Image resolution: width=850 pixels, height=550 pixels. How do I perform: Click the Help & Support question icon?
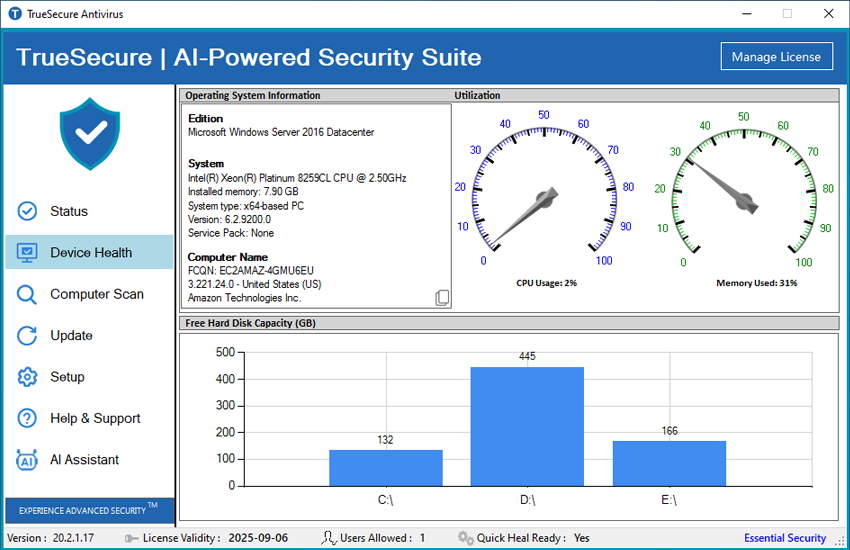[27, 419]
